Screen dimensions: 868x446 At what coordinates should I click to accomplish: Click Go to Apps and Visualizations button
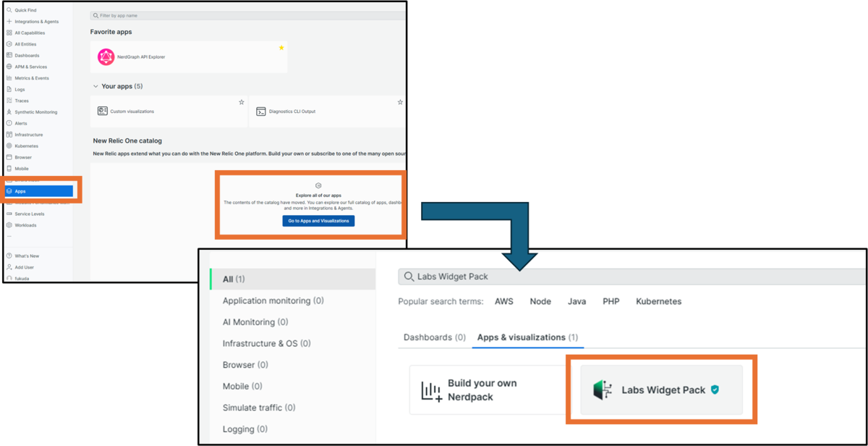(318, 221)
